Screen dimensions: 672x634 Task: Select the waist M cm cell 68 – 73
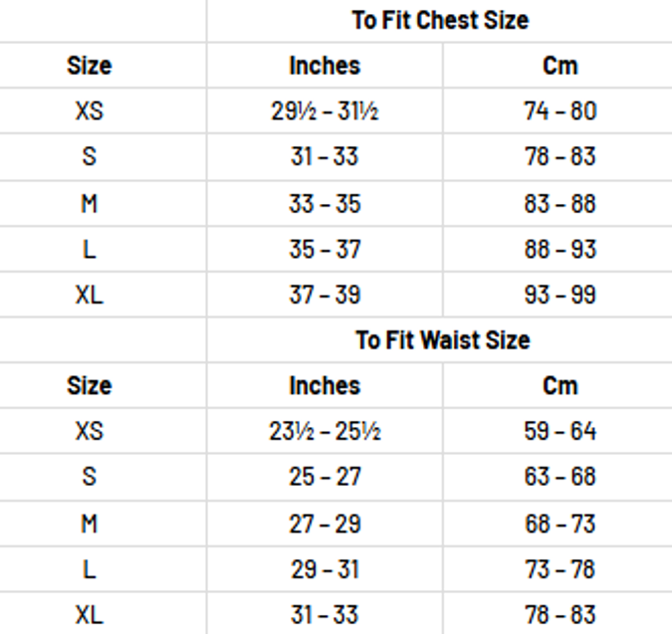click(x=560, y=524)
